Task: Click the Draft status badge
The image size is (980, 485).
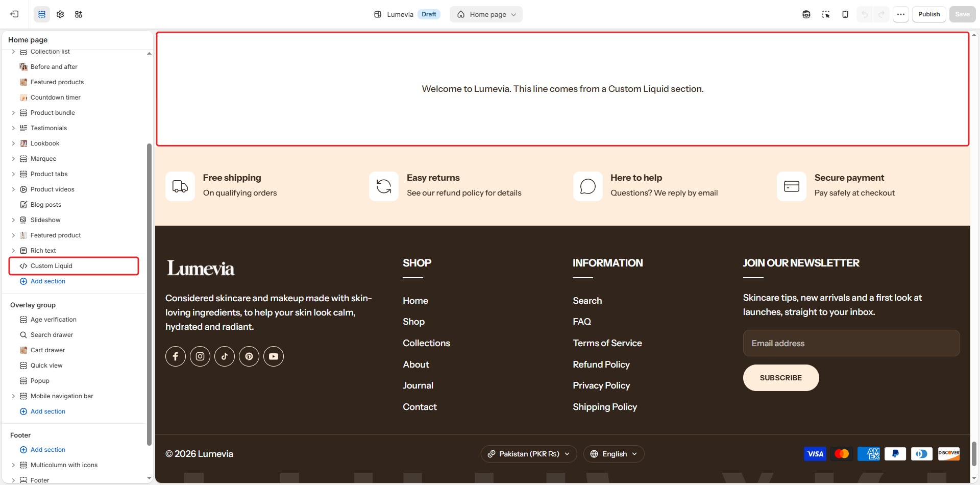Action: pos(429,14)
